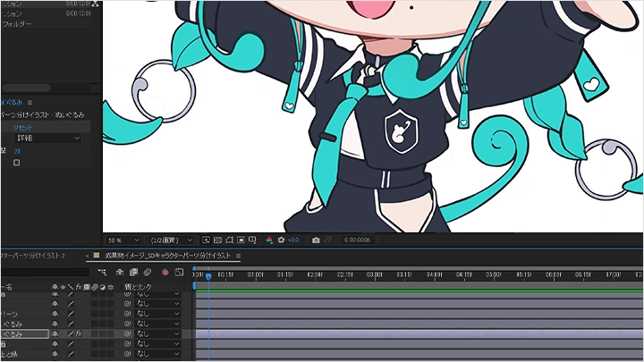Image resolution: width=644 pixels, height=362 pixels.
Task: Toggle the quality switch on the bottom layer row
Action: [71, 354]
